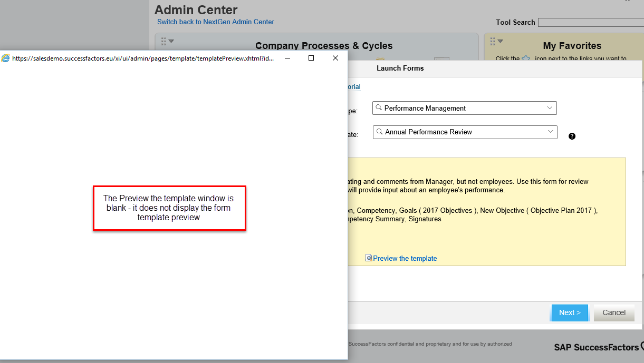Click the search icon in Annual Performance Review field
This screenshot has height=363, width=644.
tap(379, 131)
